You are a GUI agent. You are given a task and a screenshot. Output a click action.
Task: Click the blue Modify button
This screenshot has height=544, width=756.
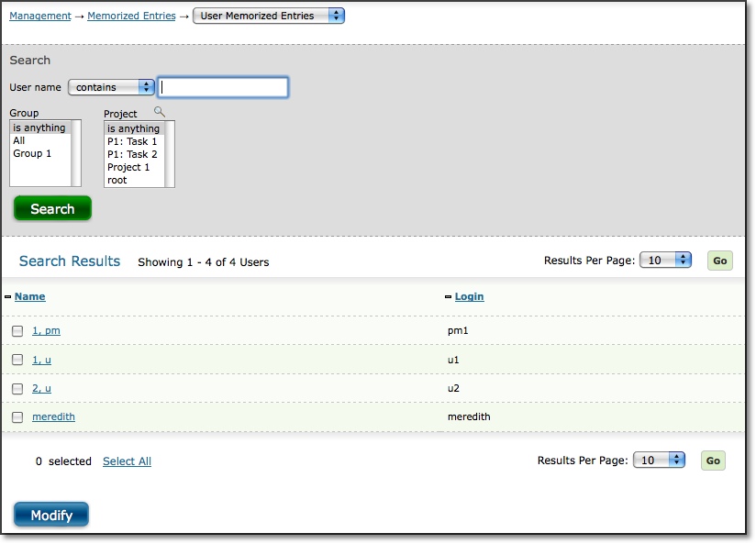point(51,515)
